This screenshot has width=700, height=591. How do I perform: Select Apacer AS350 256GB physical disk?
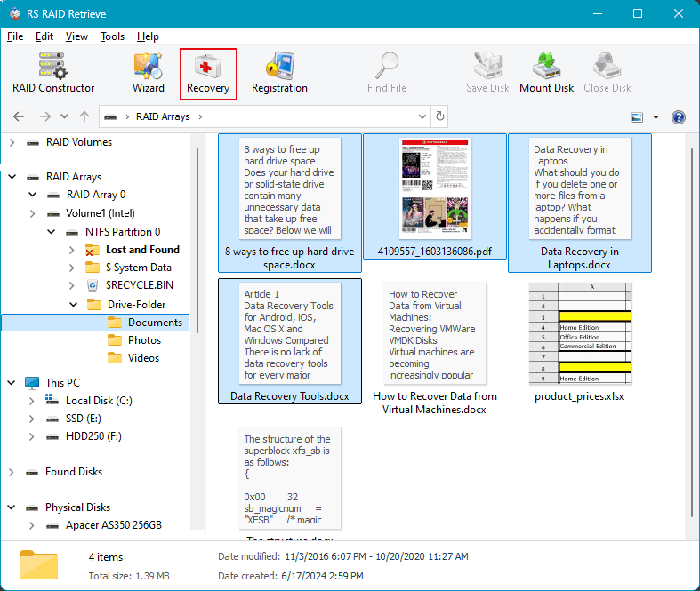(114, 525)
